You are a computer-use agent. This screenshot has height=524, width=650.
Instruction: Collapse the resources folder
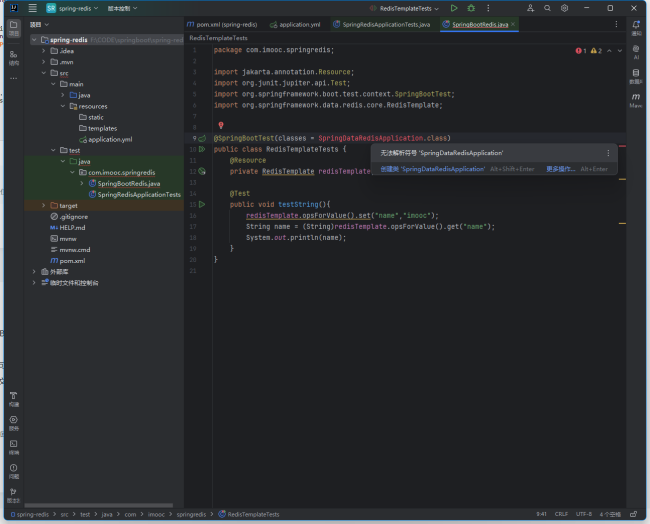[x=62, y=106]
